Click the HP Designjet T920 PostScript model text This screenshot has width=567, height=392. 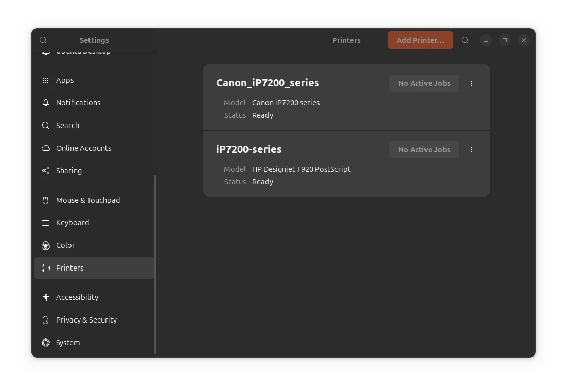pyautogui.click(x=301, y=169)
